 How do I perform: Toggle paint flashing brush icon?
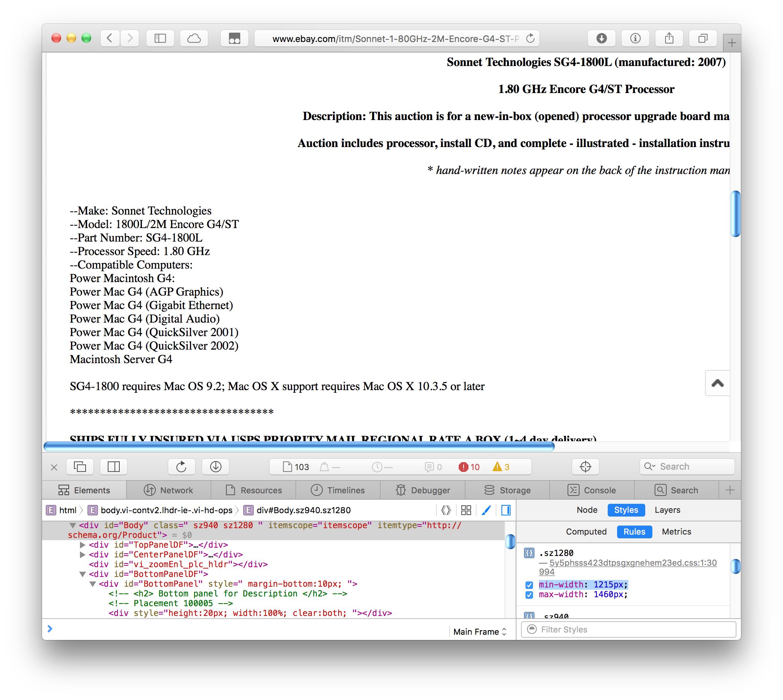coord(486,510)
